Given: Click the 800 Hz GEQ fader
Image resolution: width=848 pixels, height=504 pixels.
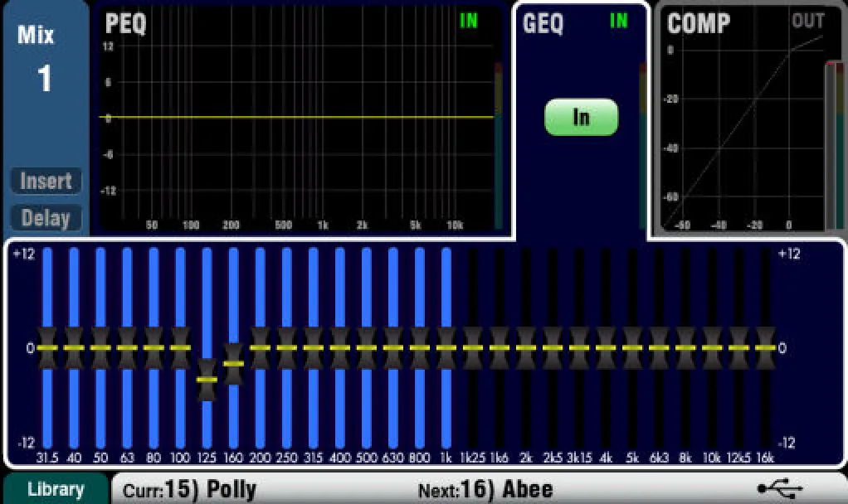Looking at the screenshot, I should pos(420,348).
